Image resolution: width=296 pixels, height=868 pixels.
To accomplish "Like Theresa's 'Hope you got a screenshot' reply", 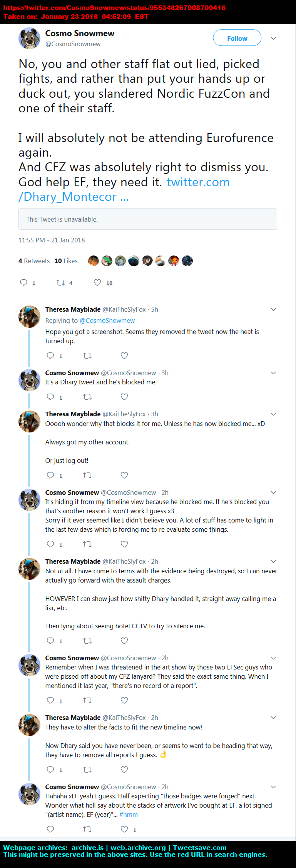I will coord(124,356).
